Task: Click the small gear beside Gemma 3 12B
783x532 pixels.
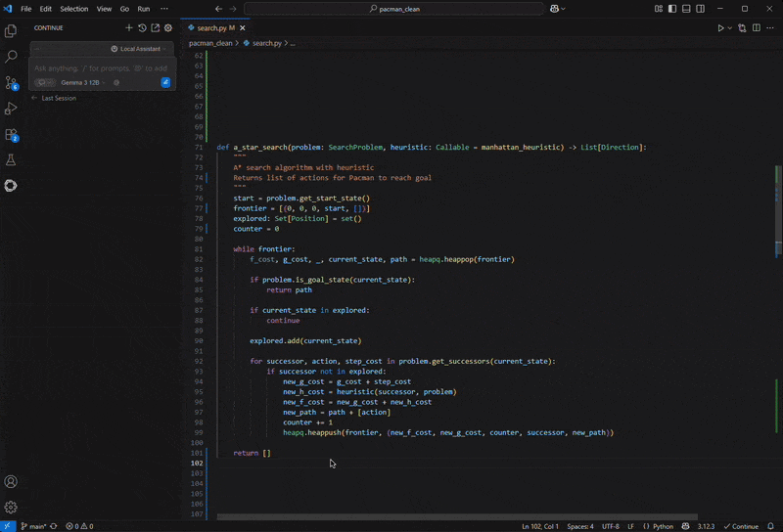Action: tap(116, 83)
